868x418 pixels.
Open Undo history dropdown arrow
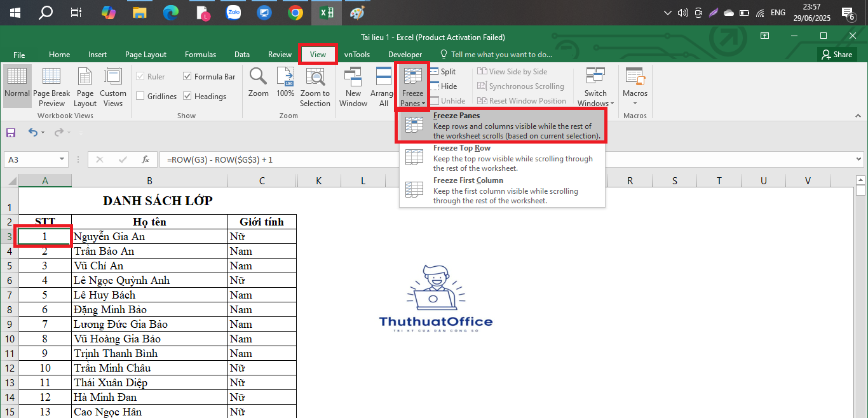[x=43, y=133]
